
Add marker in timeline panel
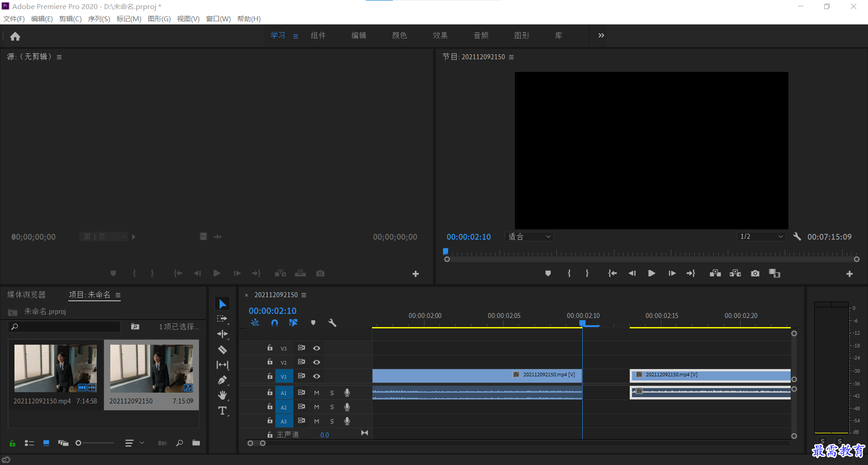tap(313, 323)
